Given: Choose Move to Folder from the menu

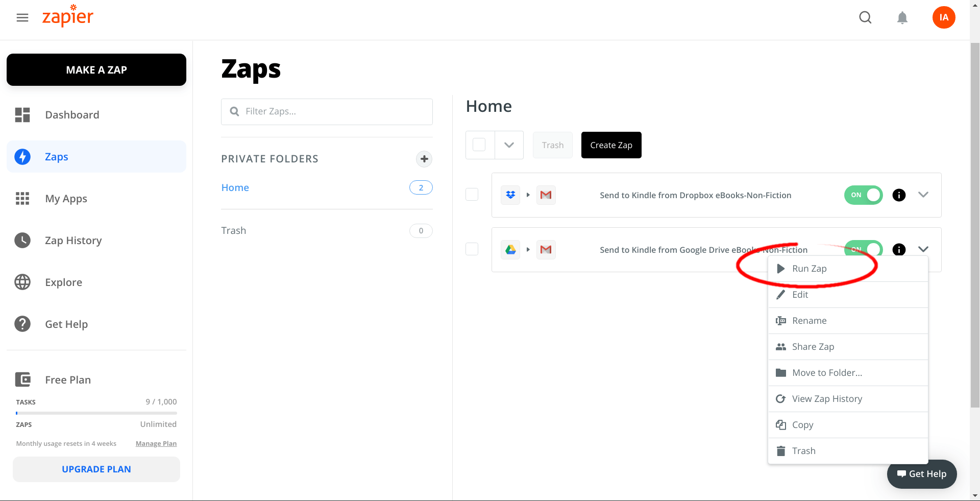Looking at the screenshot, I should pyautogui.click(x=827, y=372).
